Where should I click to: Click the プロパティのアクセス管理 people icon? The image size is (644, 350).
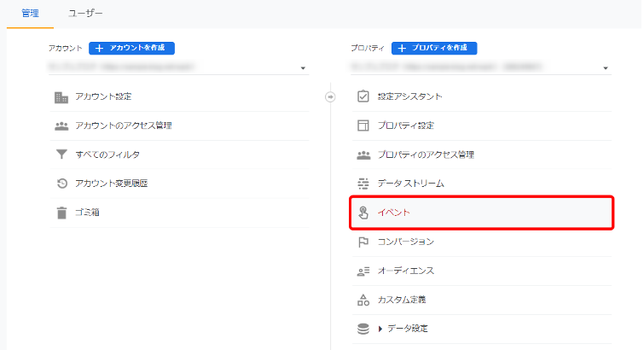[x=363, y=155]
